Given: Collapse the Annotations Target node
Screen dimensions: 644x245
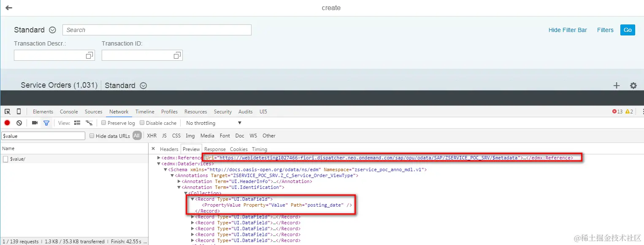Looking at the screenshot, I should [x=172, y=175].
